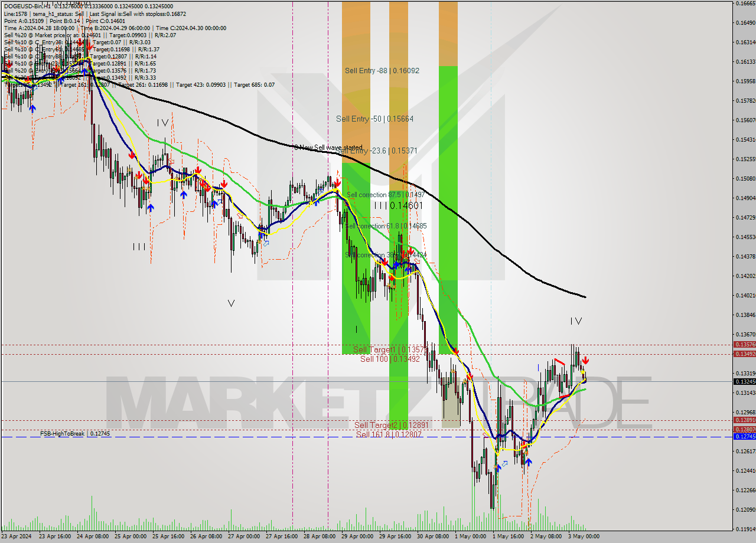This screenshot has height=543, width=756.
Task: Click the 'I I I 0.14601' wave label
Action: [399, 205]
